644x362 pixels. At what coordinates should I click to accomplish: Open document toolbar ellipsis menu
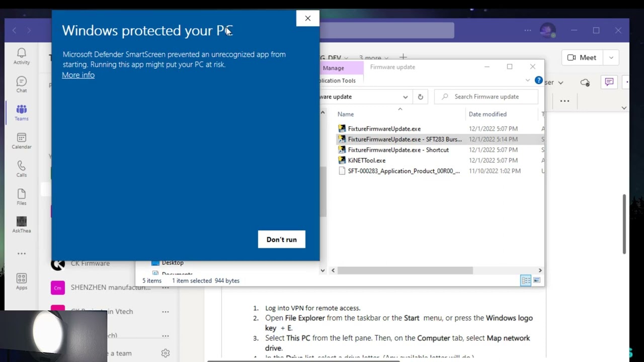pos(565,101)
